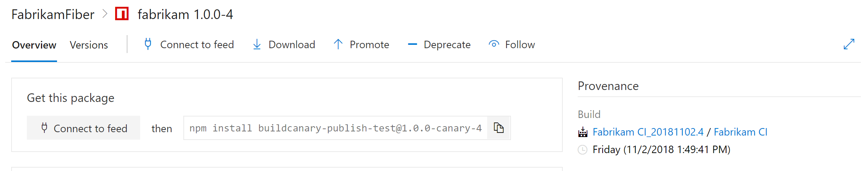Click the Follow eye icon
The height and width of the screenshot is (171, 868).
point(494,44)
